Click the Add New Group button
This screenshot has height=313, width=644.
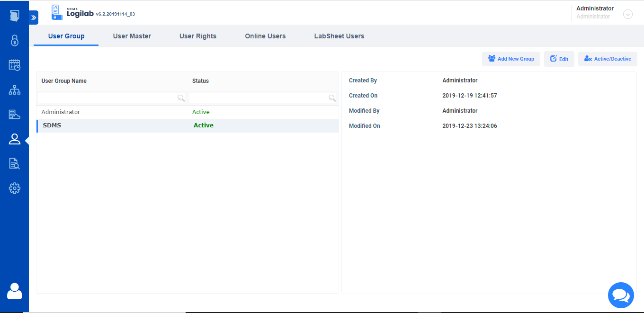(x=511, y=58)
